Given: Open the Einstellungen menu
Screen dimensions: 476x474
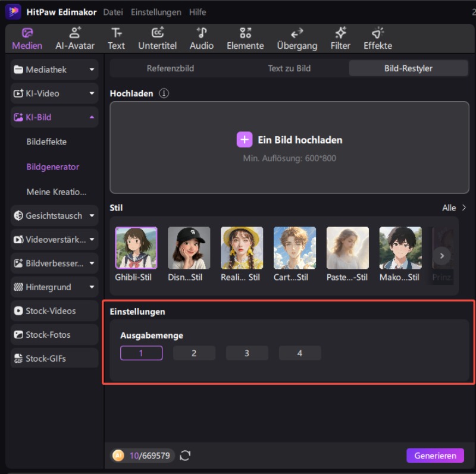Looking at the screenshot, I should coord(156,12).
